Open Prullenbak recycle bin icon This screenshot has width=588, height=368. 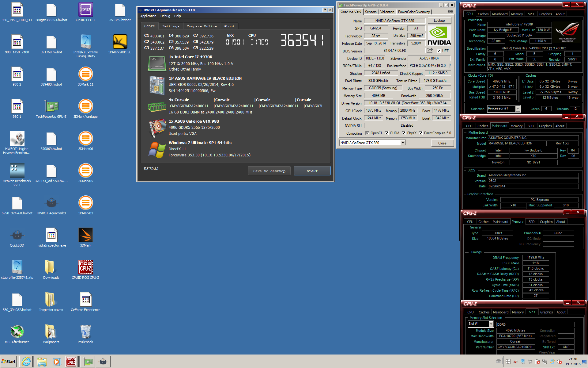click(x=85, y=334)
